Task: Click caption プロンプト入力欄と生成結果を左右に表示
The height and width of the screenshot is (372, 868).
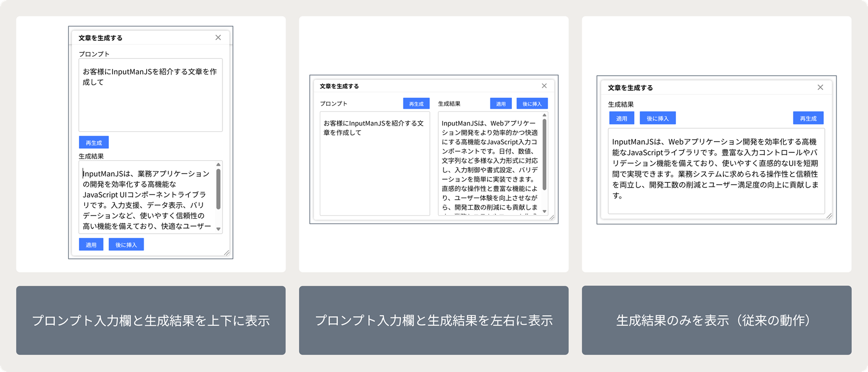Action: 433,321
